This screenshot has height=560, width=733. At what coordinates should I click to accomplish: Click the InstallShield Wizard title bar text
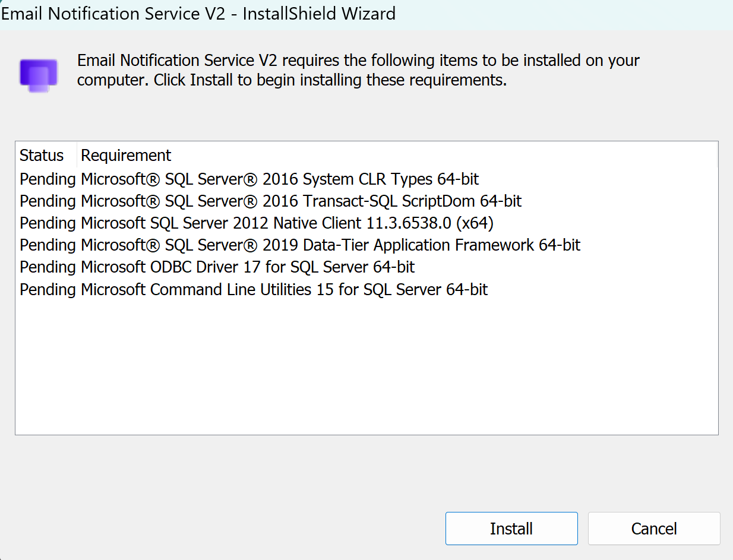click(x=198, y=14)
